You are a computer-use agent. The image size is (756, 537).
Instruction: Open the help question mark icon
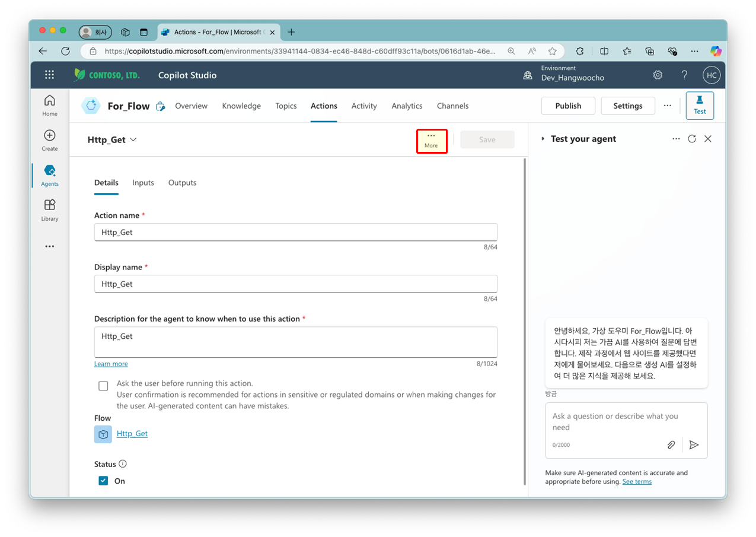(684, 75)
